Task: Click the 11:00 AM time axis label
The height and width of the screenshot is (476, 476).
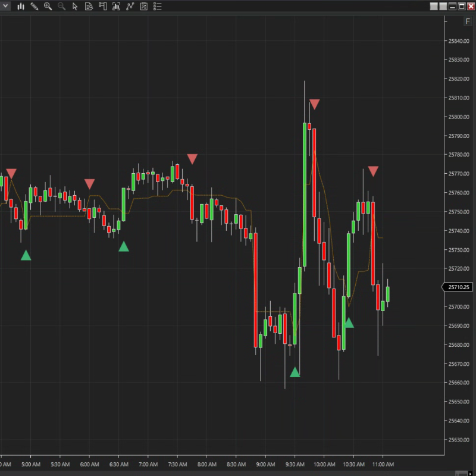Action: click(383, 464)
